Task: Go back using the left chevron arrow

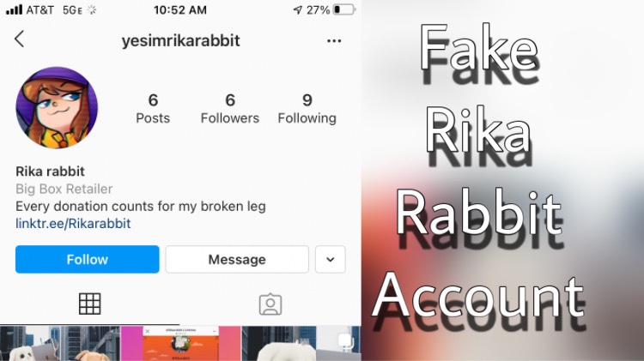Action: click(19, 39)
